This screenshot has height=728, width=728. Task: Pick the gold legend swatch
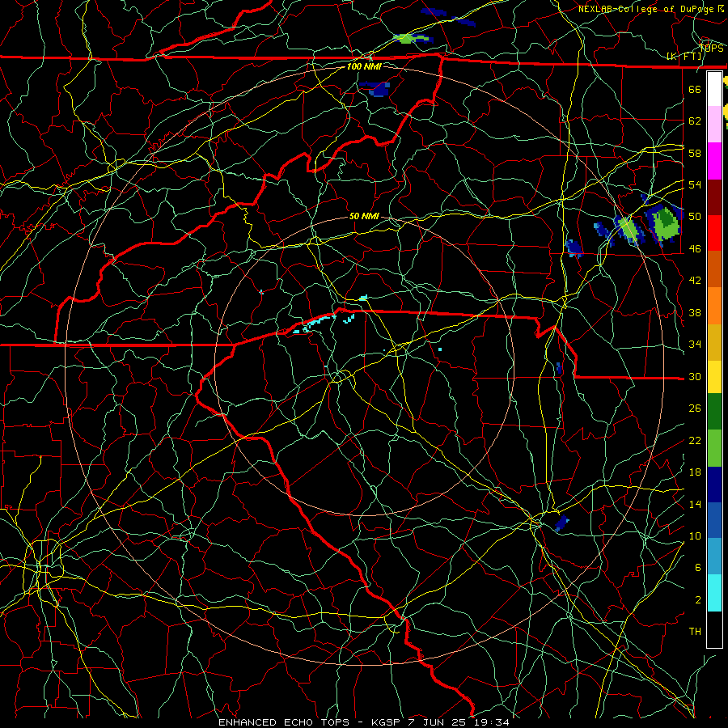[714, 342]
